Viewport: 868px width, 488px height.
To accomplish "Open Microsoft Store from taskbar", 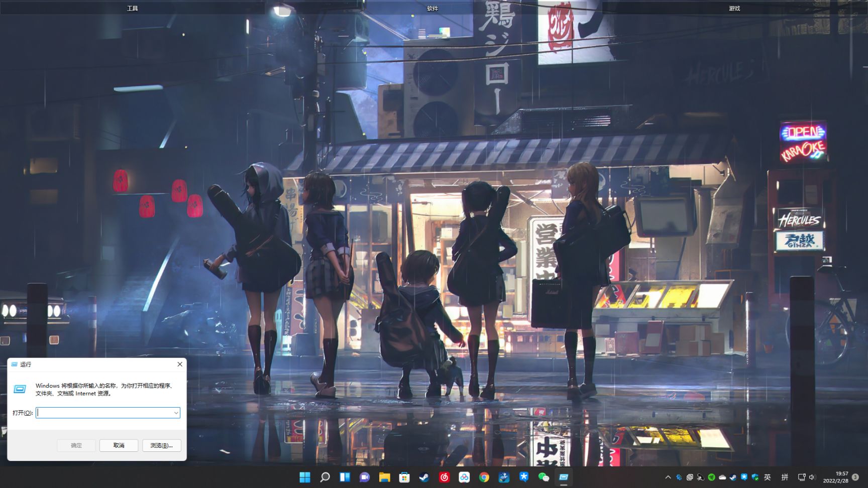I will pyautogui.click(x=404, y=477).
